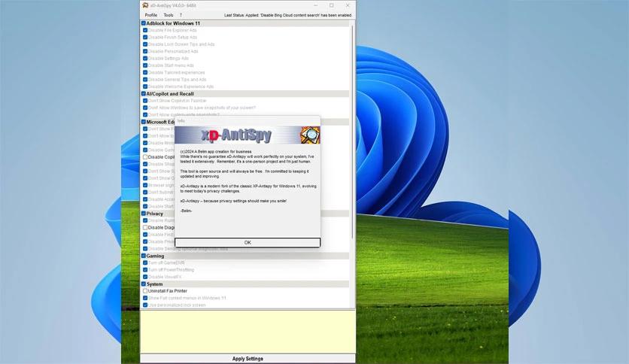Click the xD-AntiSpy title bar app icon
This screenshot has width=629, height=364.
click(x=145, y=5)
